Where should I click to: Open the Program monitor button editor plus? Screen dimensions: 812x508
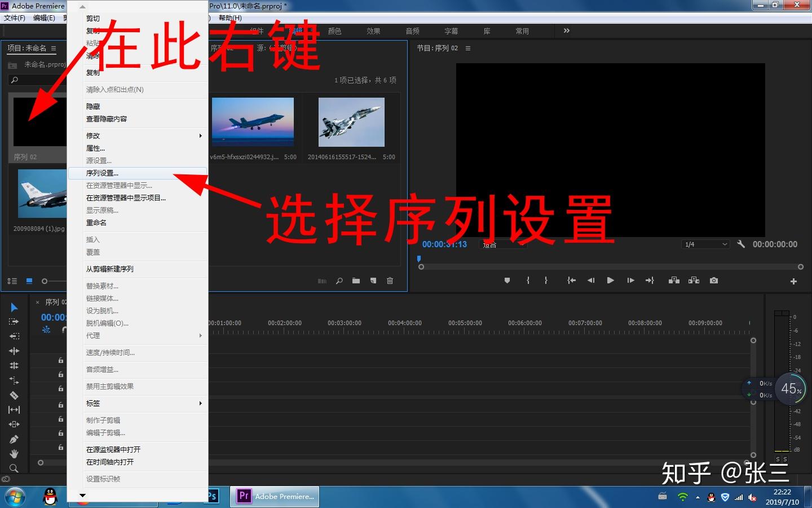tap(793, 281)
